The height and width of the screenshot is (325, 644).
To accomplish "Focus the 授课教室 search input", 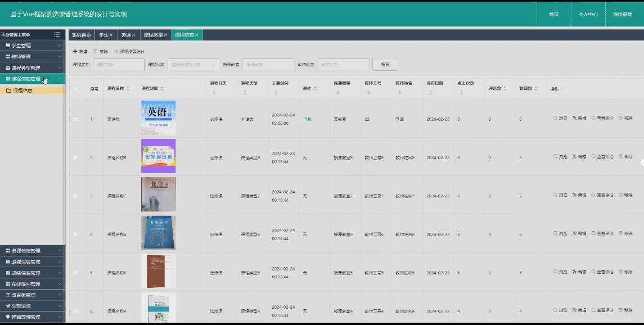I will (268, 65).
